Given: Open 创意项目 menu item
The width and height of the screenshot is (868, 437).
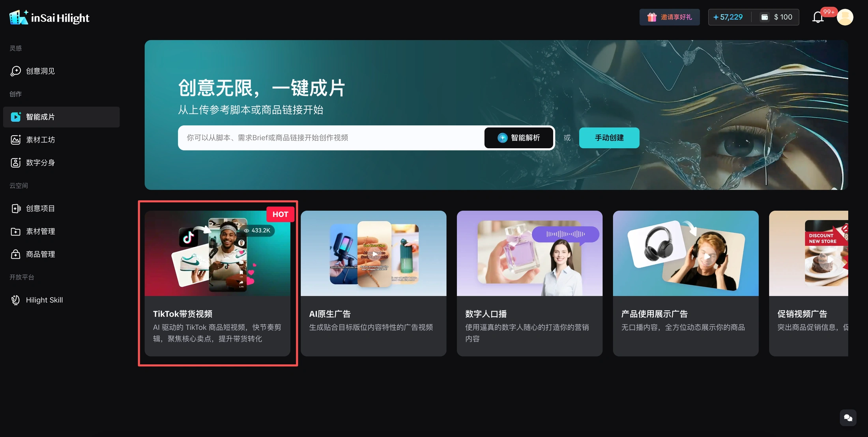Looking at the screenshot, I should (x=62, y=208).
